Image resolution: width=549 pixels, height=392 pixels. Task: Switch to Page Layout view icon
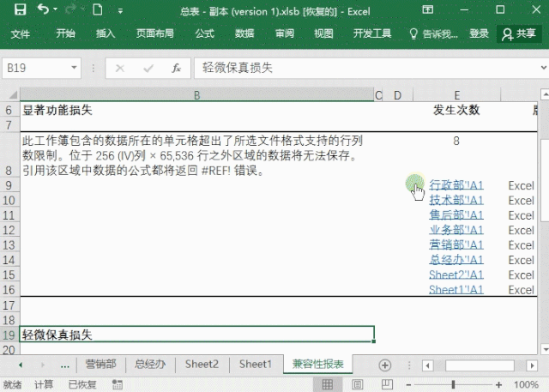pos(357,384)
